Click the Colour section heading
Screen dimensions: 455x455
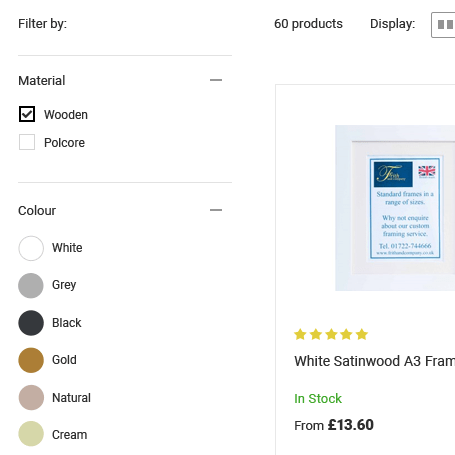37,211
